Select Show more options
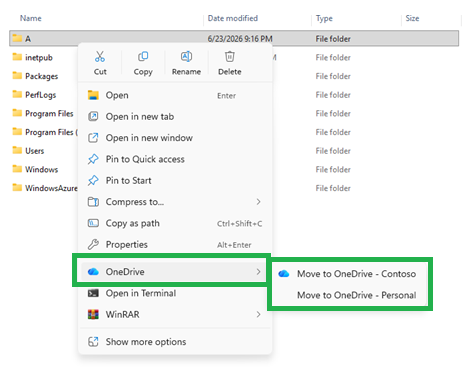This screenshot has height=378, width=464. 175,342
